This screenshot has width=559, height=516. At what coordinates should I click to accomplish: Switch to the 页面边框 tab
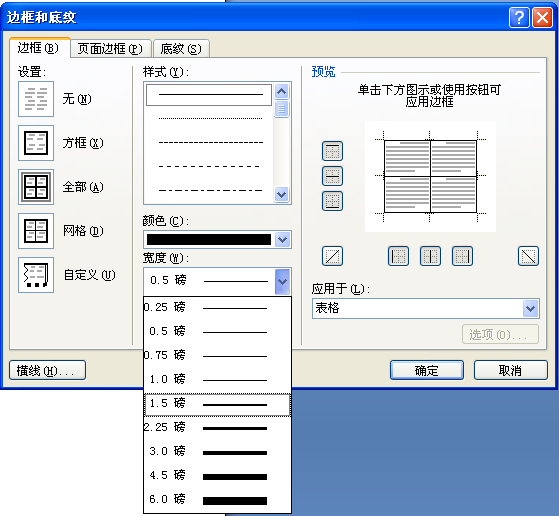pyautogui.click(x=110, y=48)
